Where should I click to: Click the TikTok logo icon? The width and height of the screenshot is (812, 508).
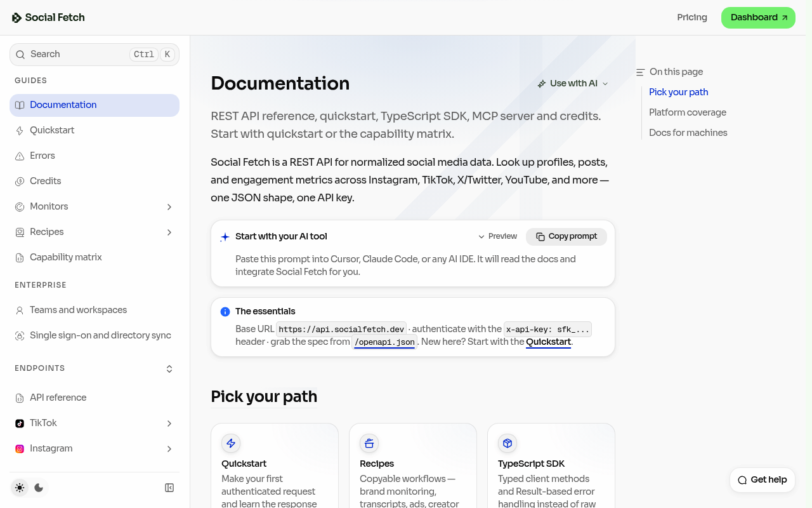(x=20, y=424)
